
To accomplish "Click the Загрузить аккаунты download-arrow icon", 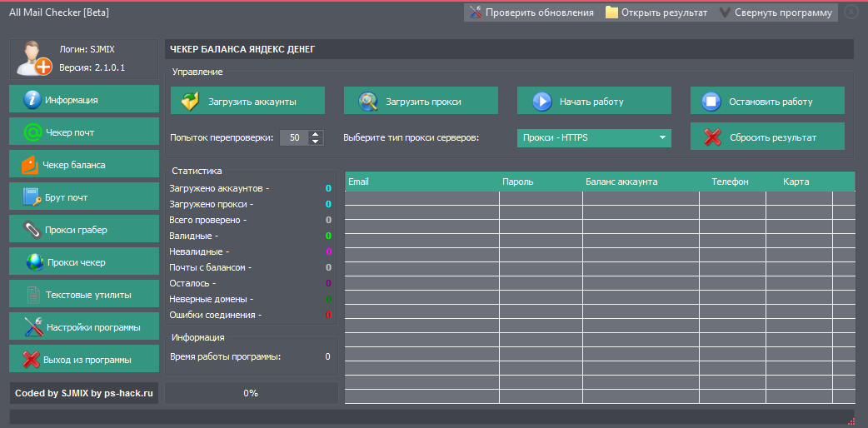I will [x=190, y=102].
